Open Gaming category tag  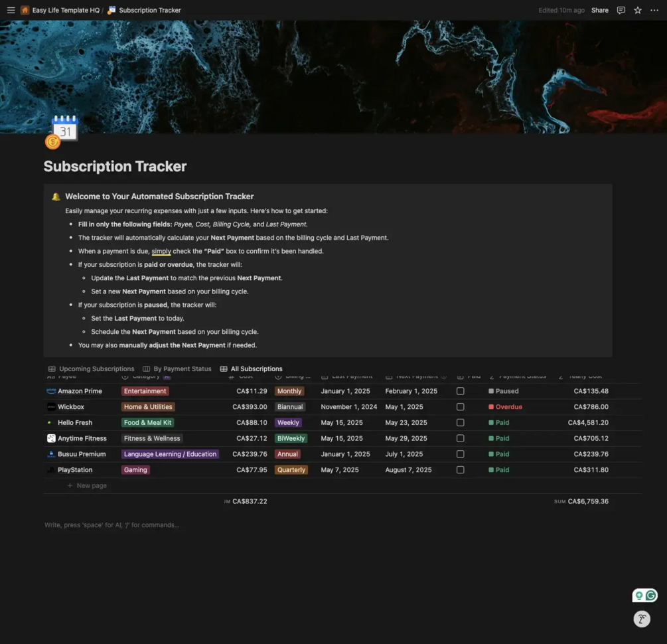pyautogui.click(x=135, y=470)
